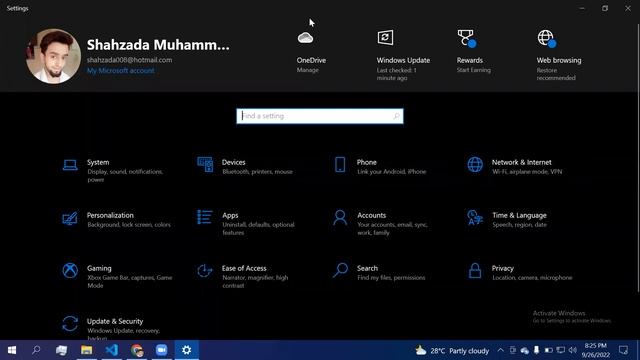Click the Accounts heading text

tap(371, 215)
